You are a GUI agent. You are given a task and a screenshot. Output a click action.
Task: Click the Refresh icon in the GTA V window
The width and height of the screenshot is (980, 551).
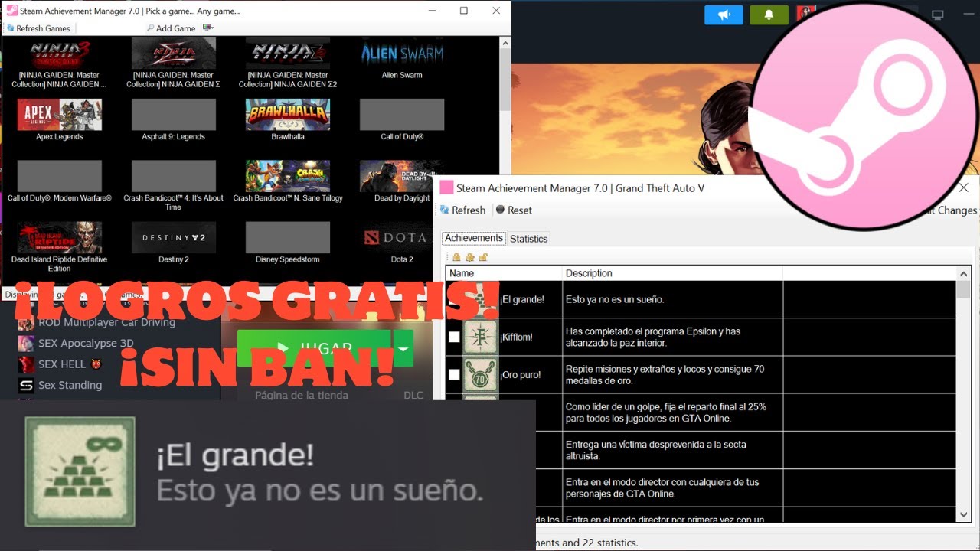445,210
